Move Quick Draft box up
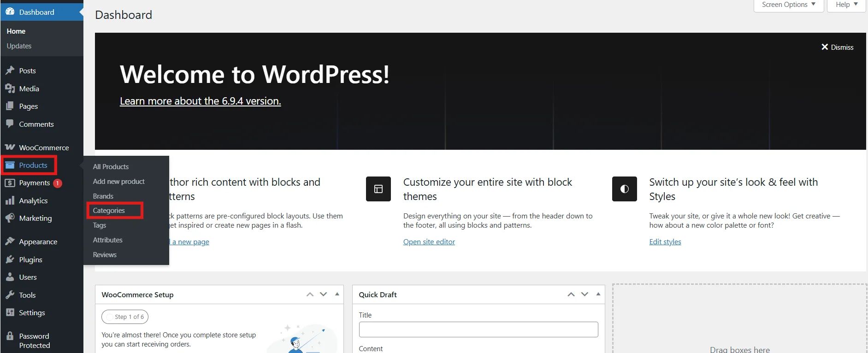Image resolution: width=868 pixels, height=353 pixels. 571,294
